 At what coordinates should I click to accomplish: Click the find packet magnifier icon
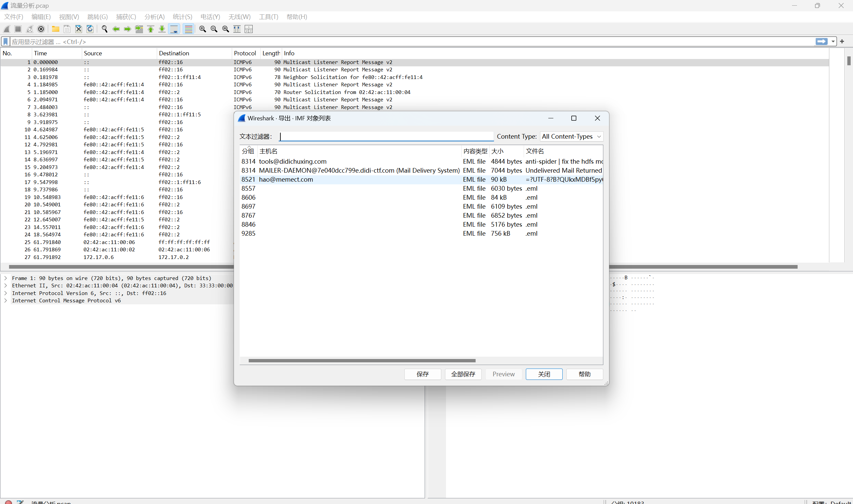pos(105,29)
